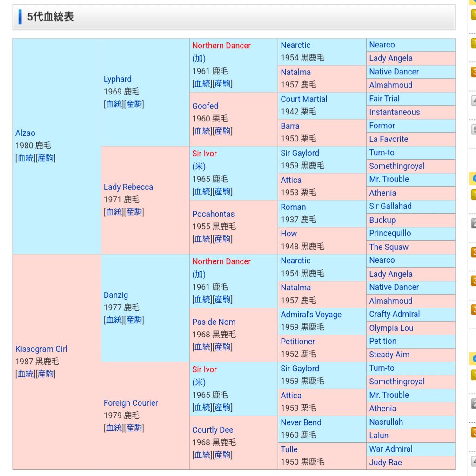Click Danzig's '1977 鹿毛' text
476x476 pixels.
(121, 308)
